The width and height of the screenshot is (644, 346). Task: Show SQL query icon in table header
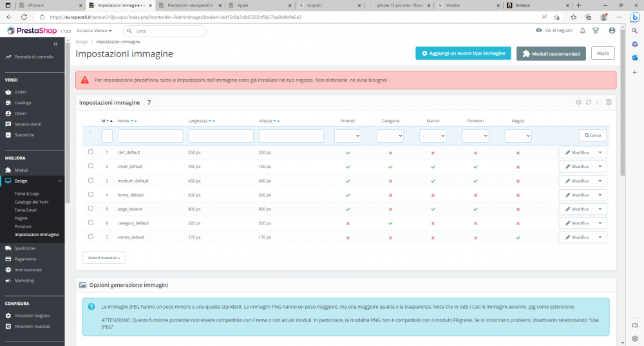[598, 102]
